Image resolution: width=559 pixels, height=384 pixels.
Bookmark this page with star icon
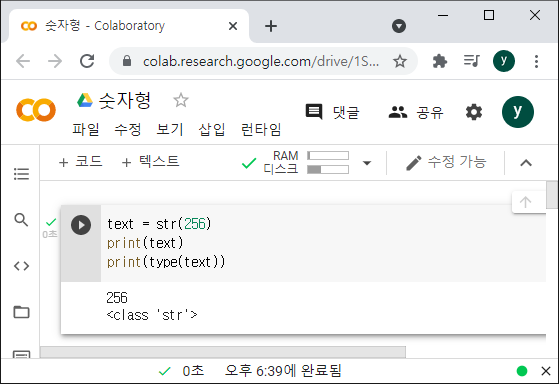[400, 61]
